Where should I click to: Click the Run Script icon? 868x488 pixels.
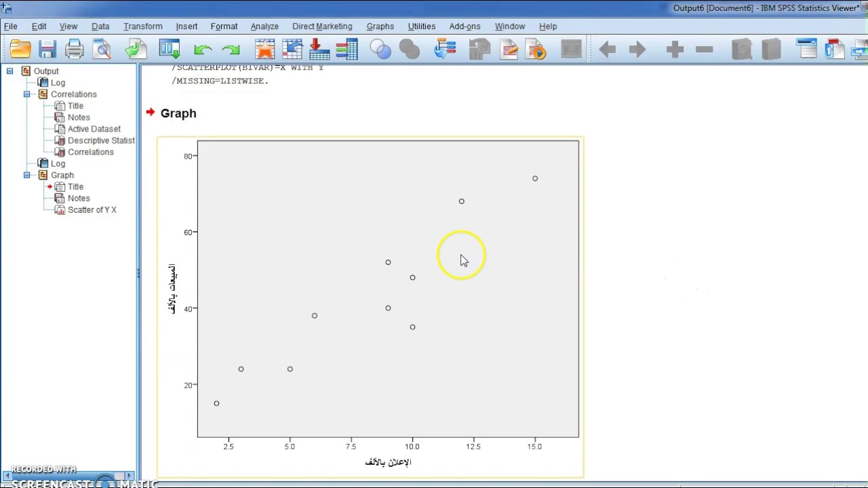pyautogui.click(x=536, y=49)
